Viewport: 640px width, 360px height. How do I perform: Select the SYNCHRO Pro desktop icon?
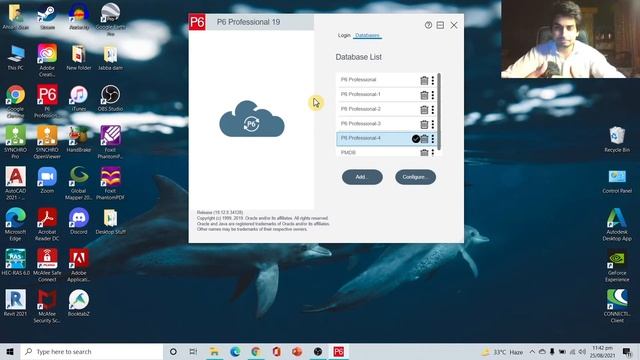(x=16, y=142)
